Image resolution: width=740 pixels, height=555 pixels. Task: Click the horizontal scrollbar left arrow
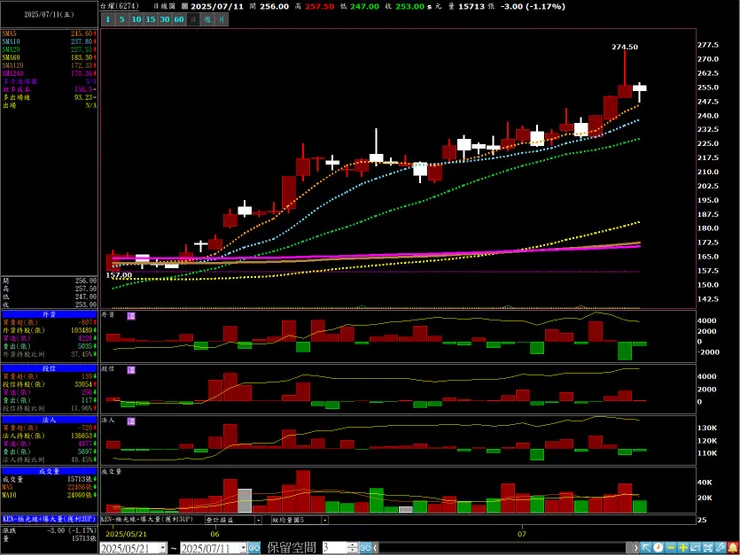tap(375, 548)
